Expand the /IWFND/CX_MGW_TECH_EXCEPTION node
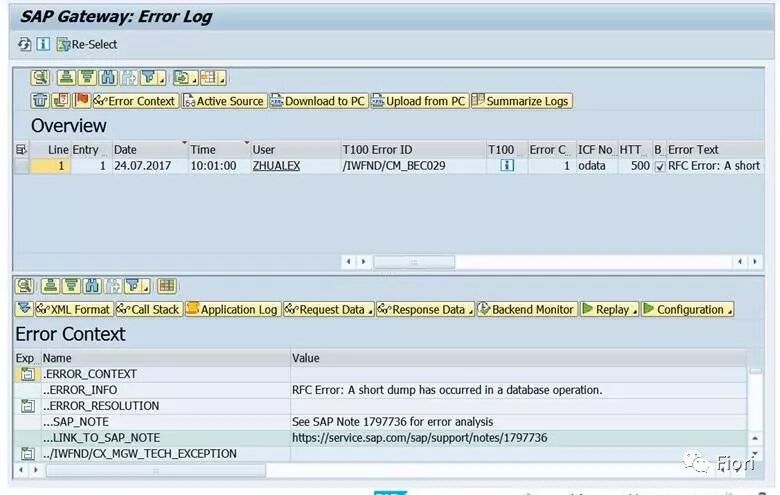This screenshot has width=780, height=495. (27, 454)
